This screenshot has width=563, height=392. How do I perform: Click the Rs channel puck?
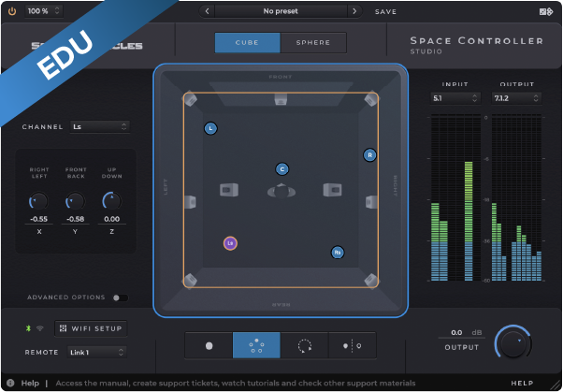[x=338, y=252]
